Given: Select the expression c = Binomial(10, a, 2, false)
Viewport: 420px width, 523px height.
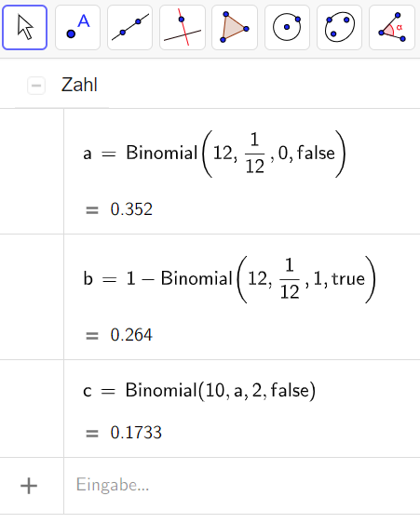Looking at the screenshot, I should [x=199, y=390].
